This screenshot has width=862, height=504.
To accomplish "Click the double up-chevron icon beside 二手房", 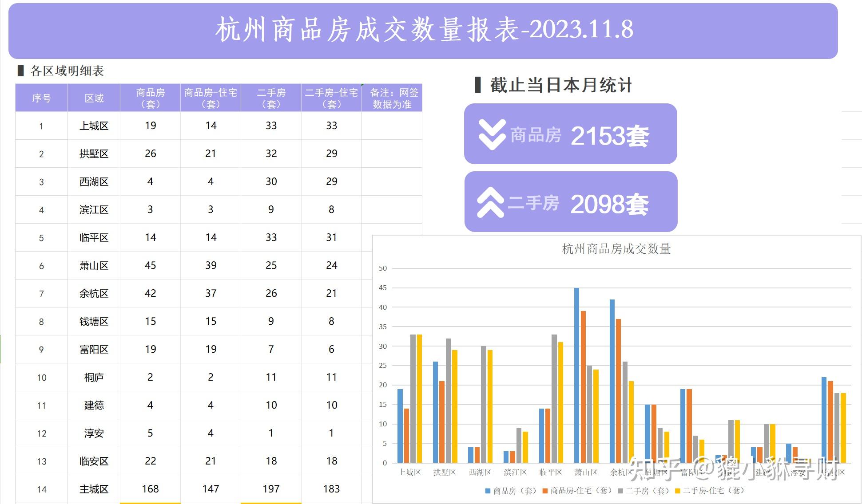I will coord(491,202).
